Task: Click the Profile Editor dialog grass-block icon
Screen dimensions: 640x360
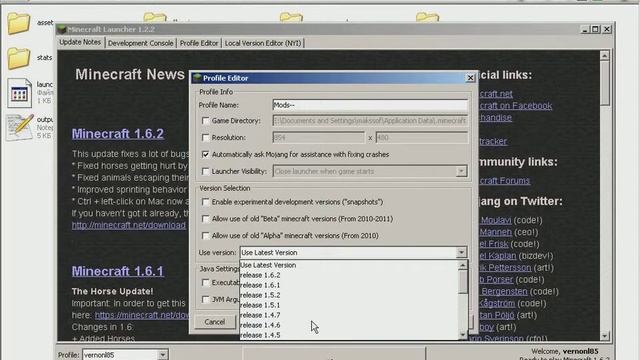Action: tap(197, 78)
